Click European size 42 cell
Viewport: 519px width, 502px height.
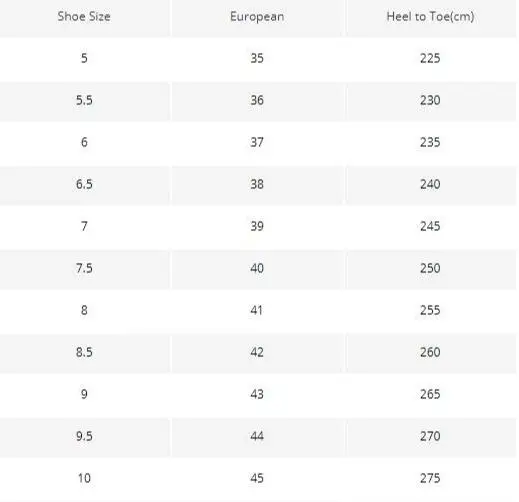click(x=257, y=352)
